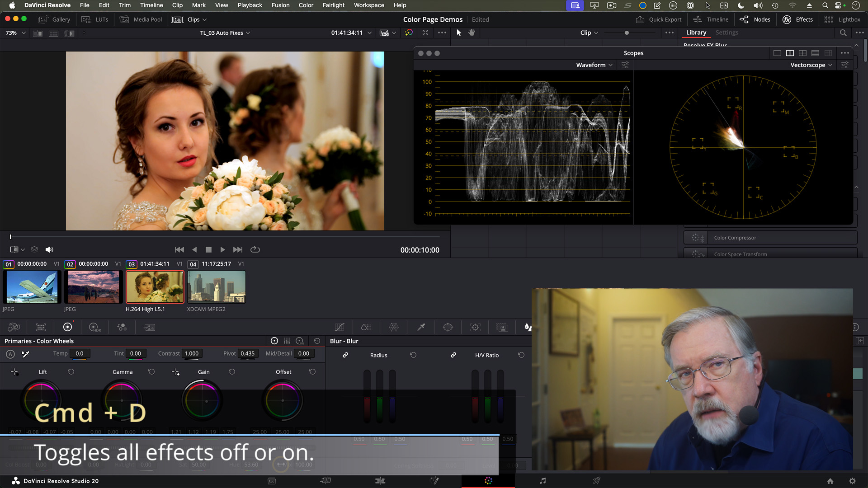Open the Tracker palette
Image resolution: width=868 pixels, height=488 pixels.
point(475,327)
